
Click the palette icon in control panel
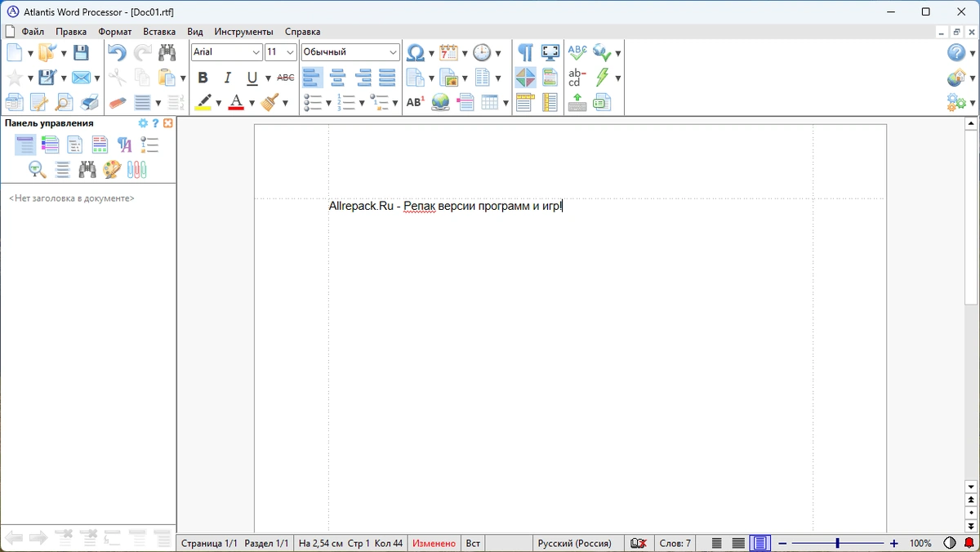[112, 169]
